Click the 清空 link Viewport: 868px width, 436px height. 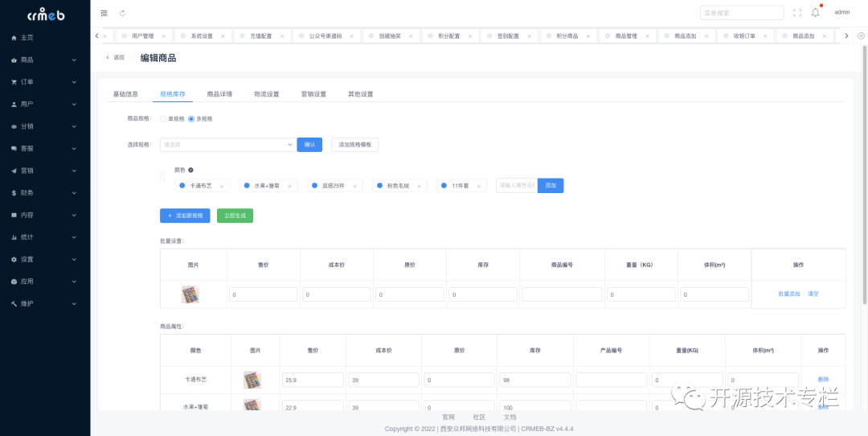(813, 294)
